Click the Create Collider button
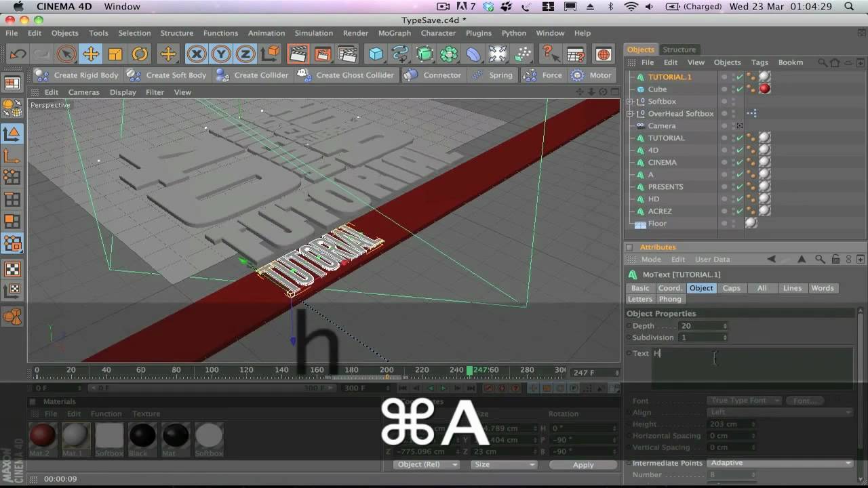The height and width of the screenshot is (488, 868). (252, 75)
